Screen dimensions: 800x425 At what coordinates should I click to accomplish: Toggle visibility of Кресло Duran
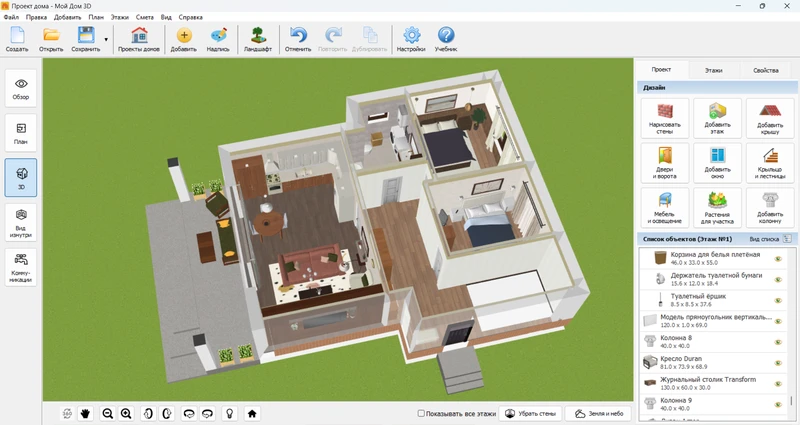[778, 362]
